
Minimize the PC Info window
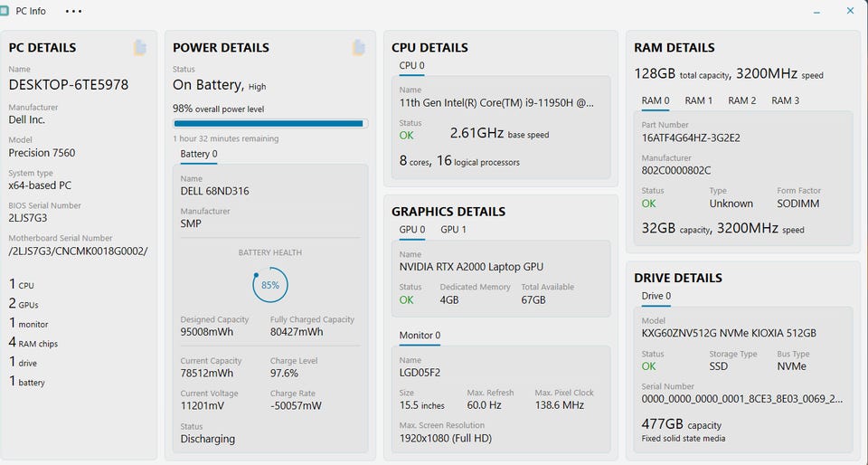816,11
